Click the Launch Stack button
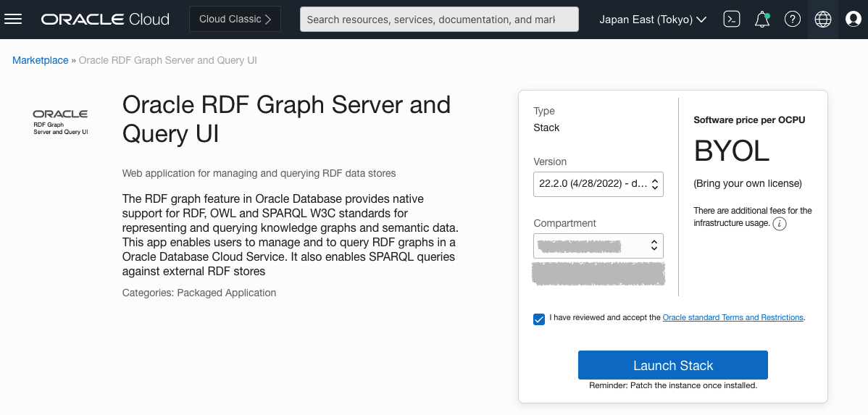Image resolution: width=868 pixels, height=415 pixels. pos(672,365)
